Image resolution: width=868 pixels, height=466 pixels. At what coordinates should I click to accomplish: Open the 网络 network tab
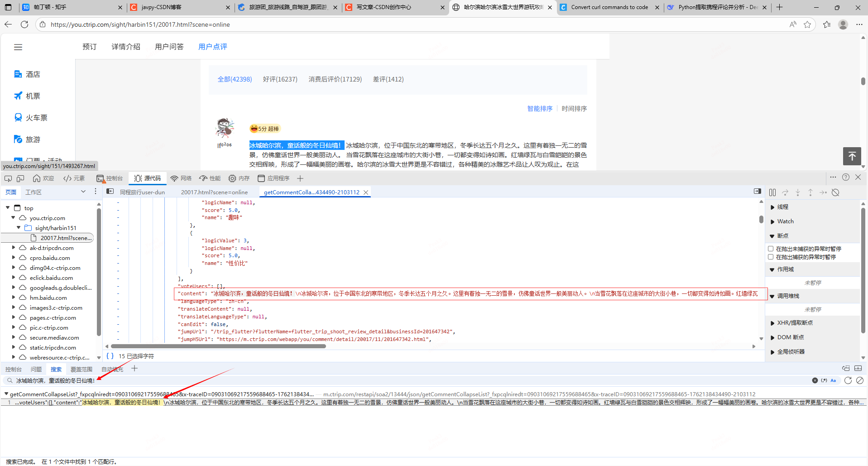click(181, 178)
